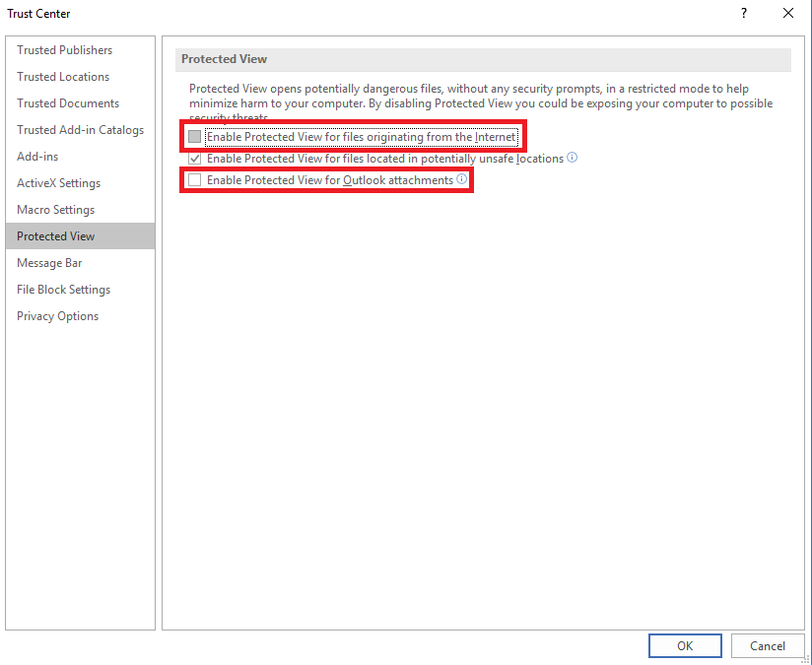812x665 pixels.
Task: Switch to Message Bar settings
Action: pos(49,263)
